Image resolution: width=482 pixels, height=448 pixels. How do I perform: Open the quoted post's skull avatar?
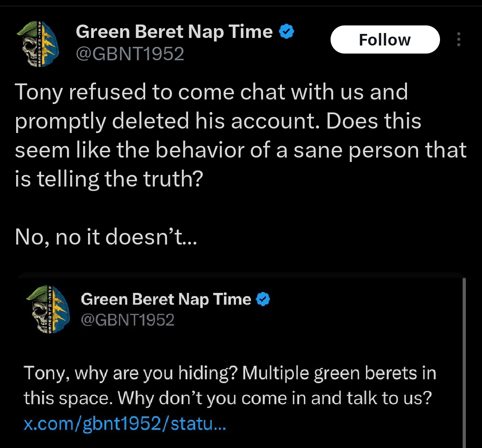coord(48,309)
